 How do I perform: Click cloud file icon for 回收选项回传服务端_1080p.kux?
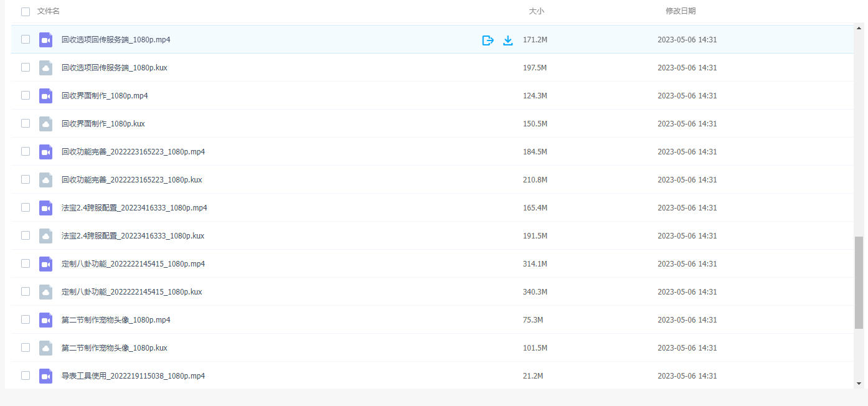pyautogui.click(x=45, y=68)
